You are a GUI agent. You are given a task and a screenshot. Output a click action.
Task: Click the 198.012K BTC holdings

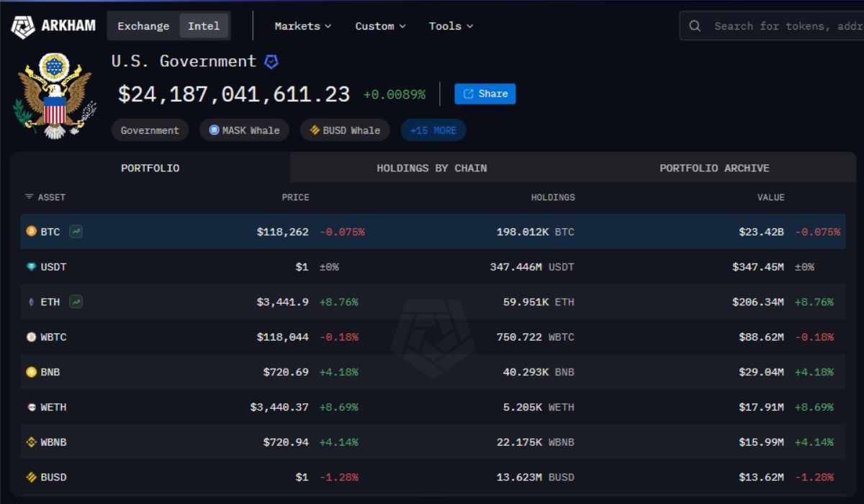tap(536, 232)
